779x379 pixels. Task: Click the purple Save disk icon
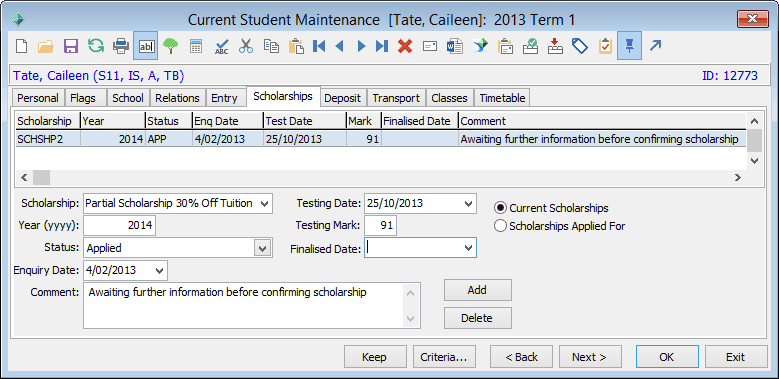point(71,46)
